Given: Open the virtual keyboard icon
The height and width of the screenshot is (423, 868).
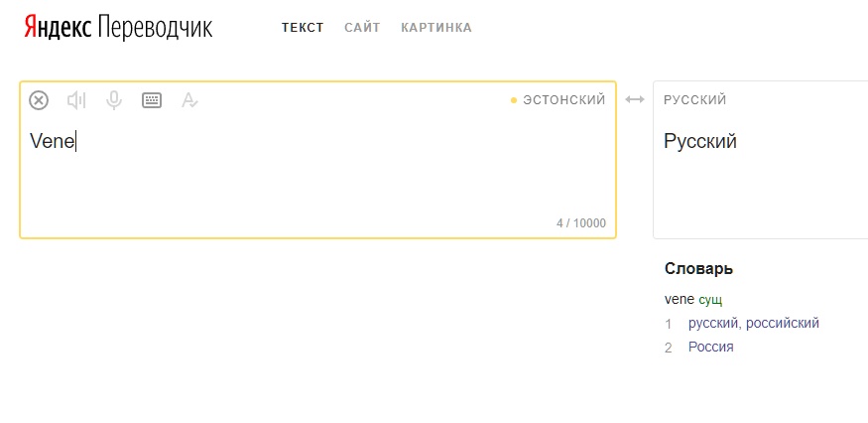Looking at the screenshot, I should coord(152,100).
